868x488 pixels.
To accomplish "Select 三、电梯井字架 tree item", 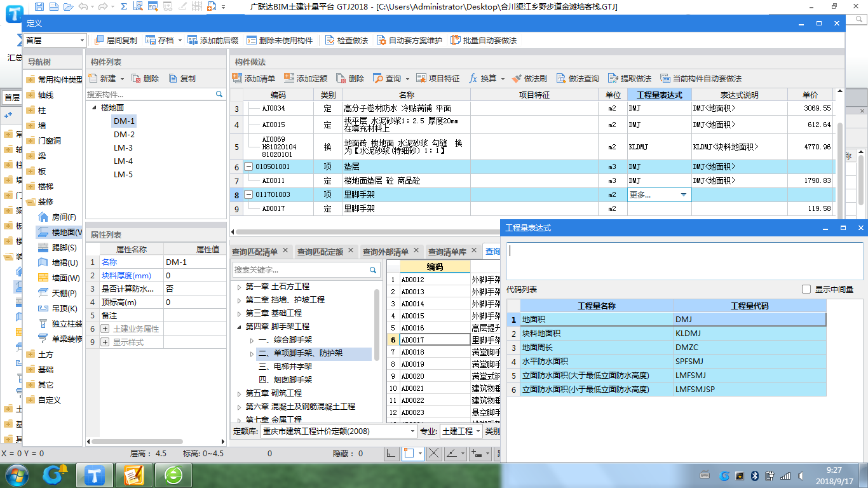I will [x=285, y=367].
